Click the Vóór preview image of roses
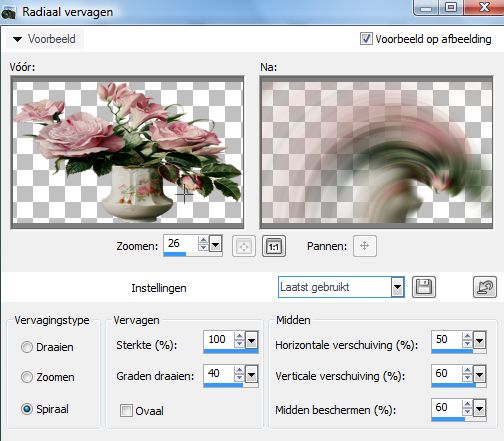Screen dimensions: 504x441 click(127, 152)
